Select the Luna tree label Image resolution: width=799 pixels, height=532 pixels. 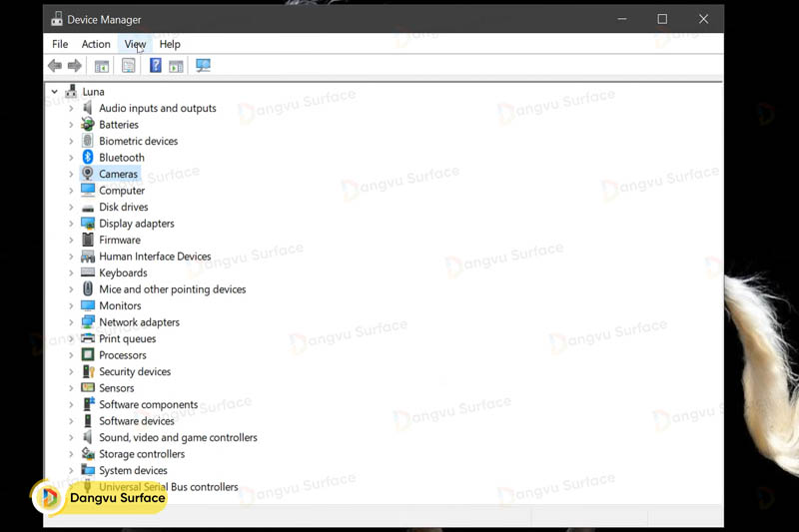(93, 92)
